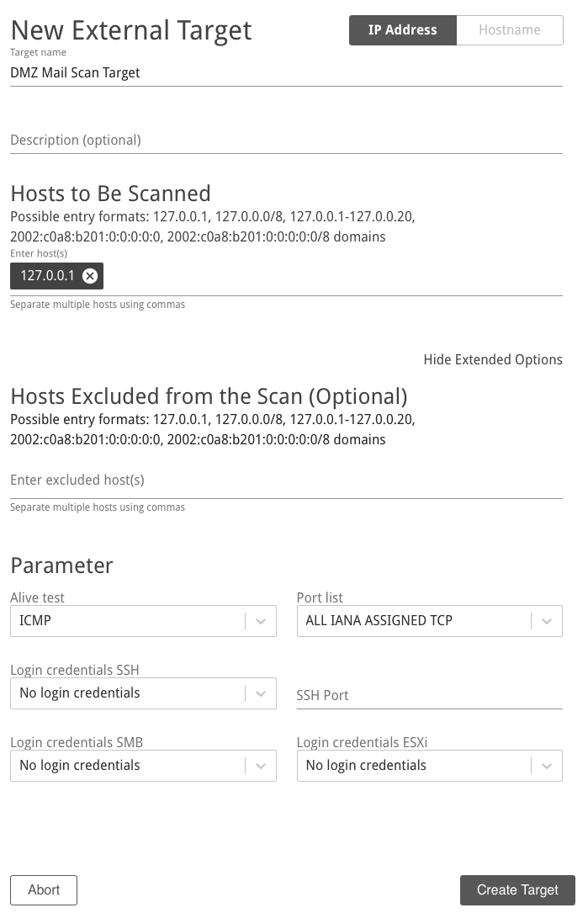Focus the Description (optional) field
Screen dimensions: 588x913
point(287,141)
